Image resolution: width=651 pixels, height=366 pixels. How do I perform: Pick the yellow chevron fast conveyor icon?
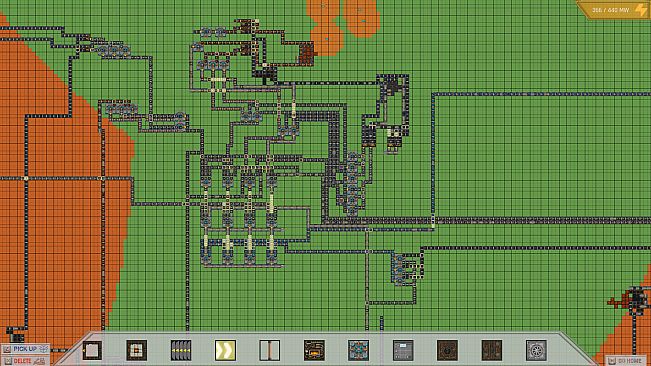point(225,350)
